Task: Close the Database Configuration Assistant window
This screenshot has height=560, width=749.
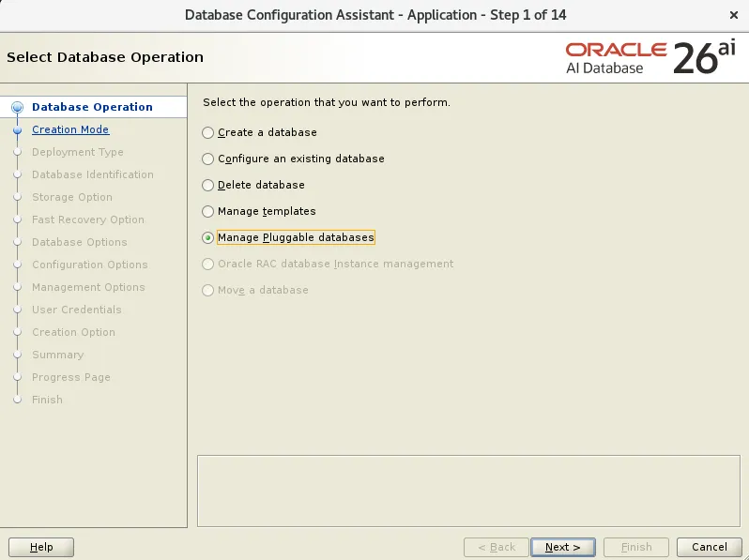Action: 734,15
